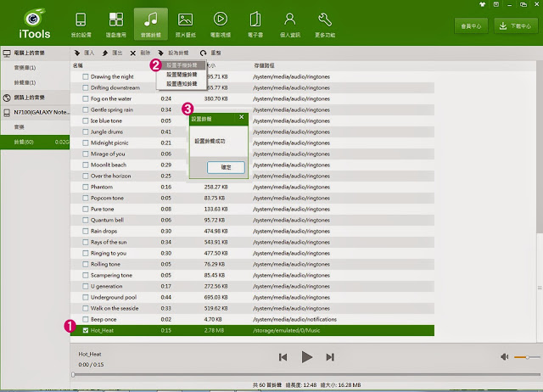Uncheck the Hot_Heat checkbox

click(85, 331)
